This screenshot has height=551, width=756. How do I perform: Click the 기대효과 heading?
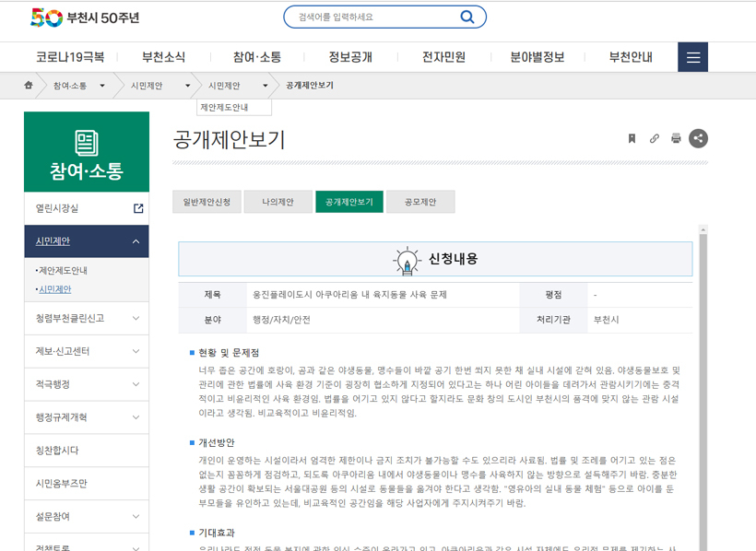[217, 533]
